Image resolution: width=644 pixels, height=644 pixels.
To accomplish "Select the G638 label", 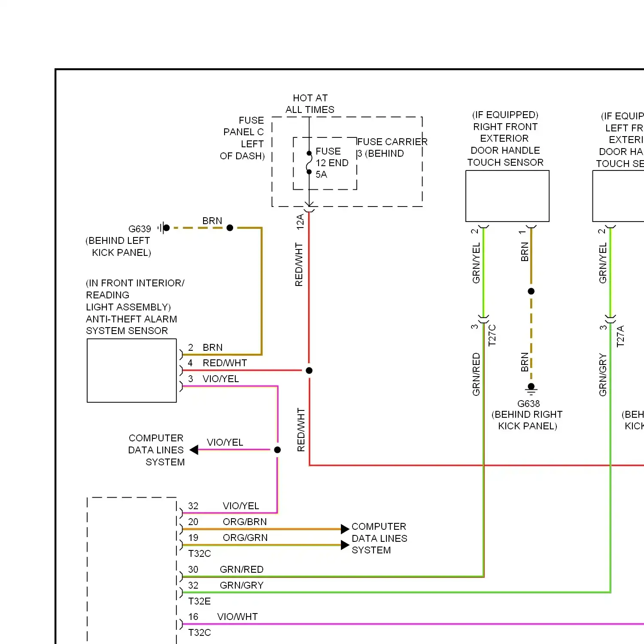I will coord(529,404).
